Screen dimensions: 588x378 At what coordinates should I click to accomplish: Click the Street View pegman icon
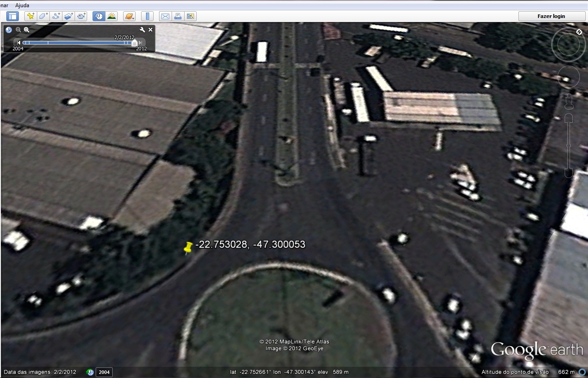coord(569,101)
